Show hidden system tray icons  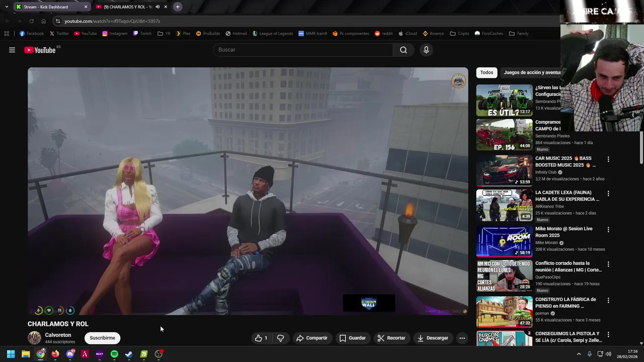[x=579, y=354]
